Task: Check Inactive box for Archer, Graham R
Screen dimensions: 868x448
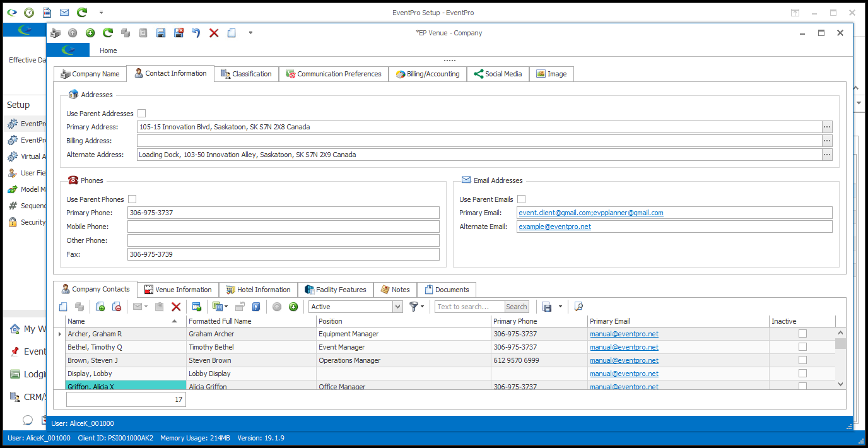Action: click(x=803, y=334)
